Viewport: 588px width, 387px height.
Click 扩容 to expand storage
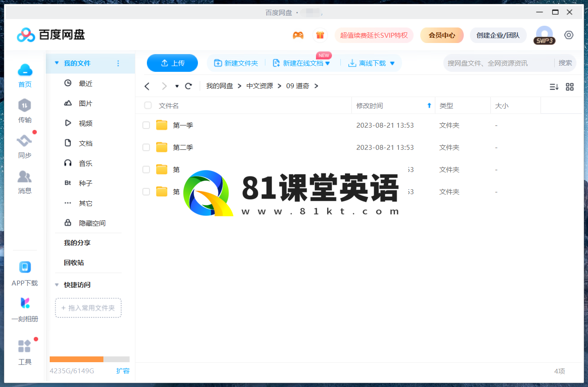click(123, 371)
